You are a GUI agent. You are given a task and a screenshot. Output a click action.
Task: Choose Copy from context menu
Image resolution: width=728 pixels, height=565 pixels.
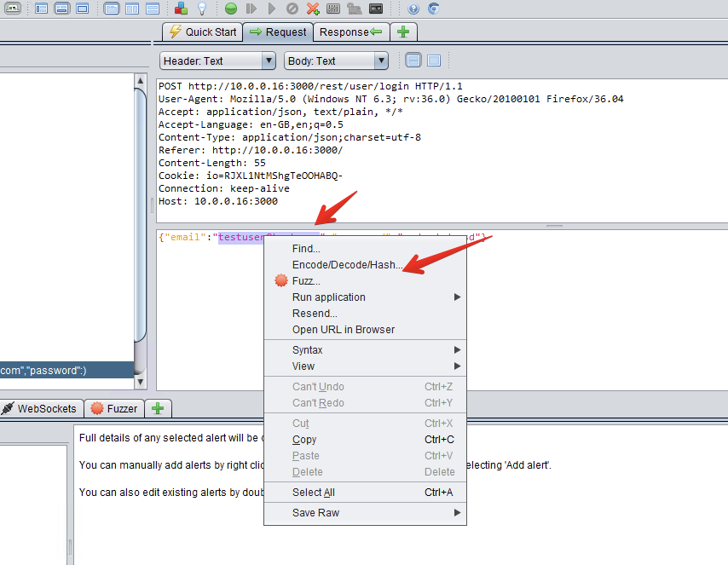[365, 440]
